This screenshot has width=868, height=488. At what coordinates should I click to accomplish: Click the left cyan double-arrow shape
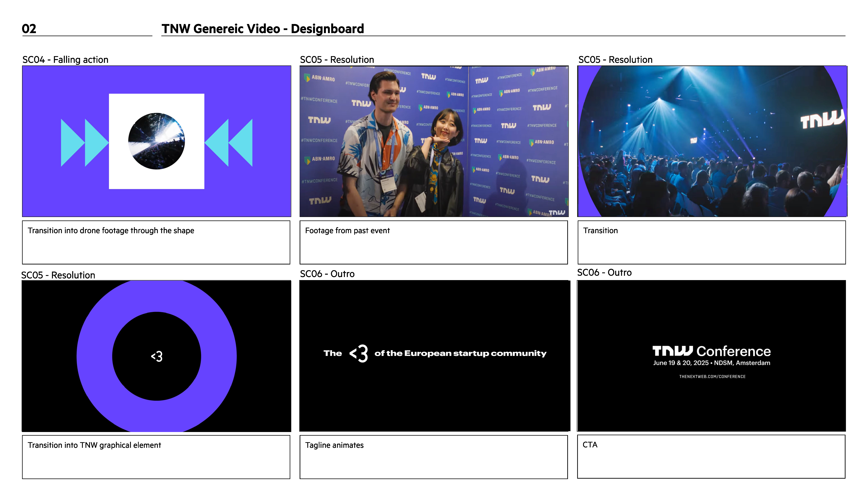85,143
